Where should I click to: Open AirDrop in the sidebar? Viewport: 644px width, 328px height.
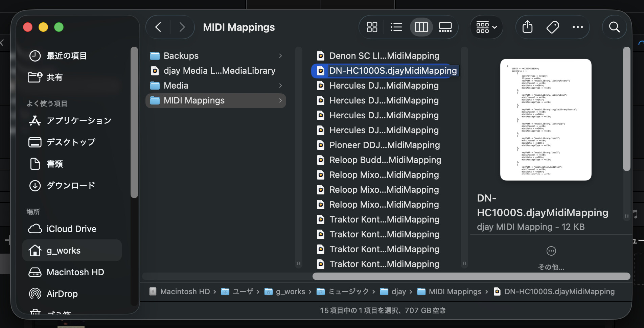tap(62, 294)
